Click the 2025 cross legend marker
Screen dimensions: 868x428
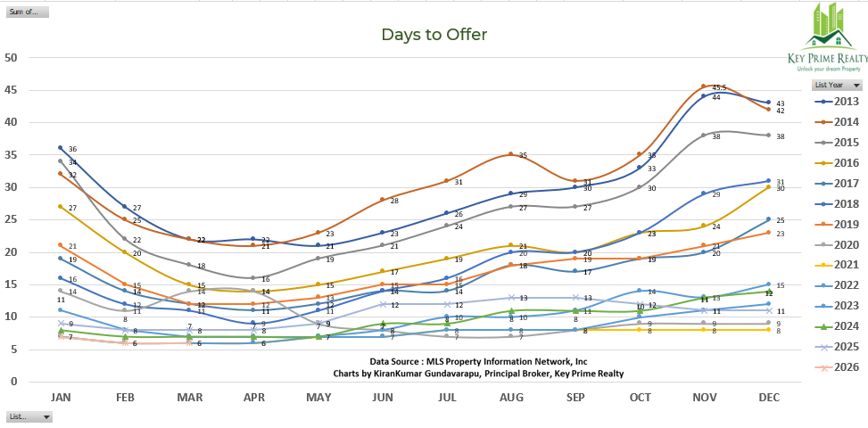coord(824,346)
